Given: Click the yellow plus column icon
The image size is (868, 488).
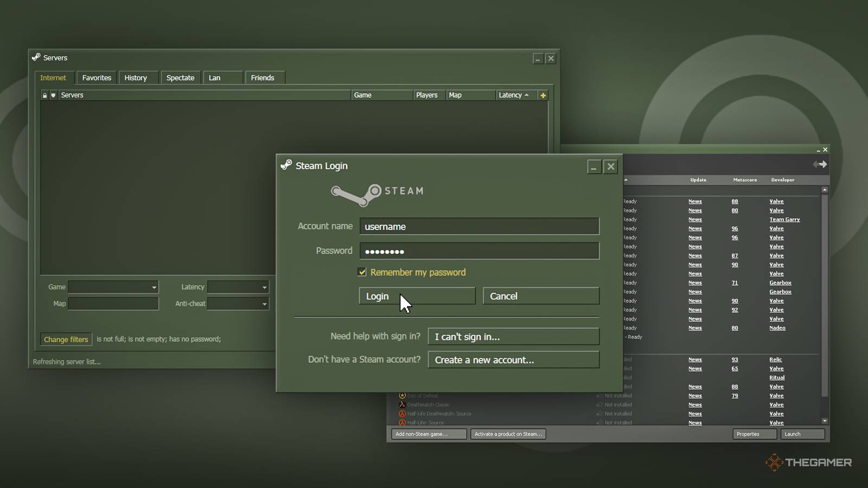Looking at the screenshot, I should 542,95.
